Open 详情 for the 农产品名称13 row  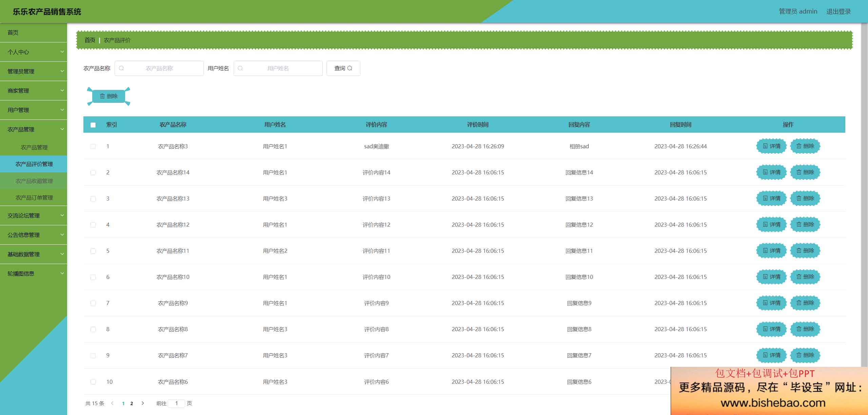[771, 199]
